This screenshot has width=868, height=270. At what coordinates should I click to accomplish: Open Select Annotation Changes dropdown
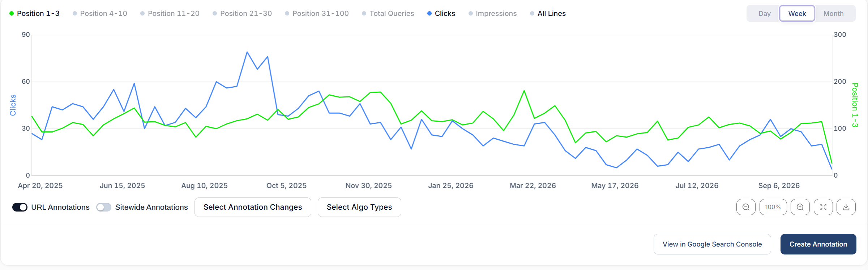pyautogui.click(x=253, y=207)
